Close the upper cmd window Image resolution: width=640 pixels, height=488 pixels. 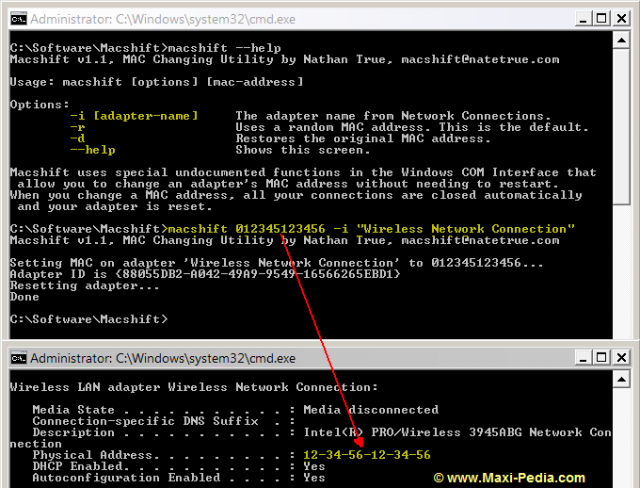pos(621,18)
